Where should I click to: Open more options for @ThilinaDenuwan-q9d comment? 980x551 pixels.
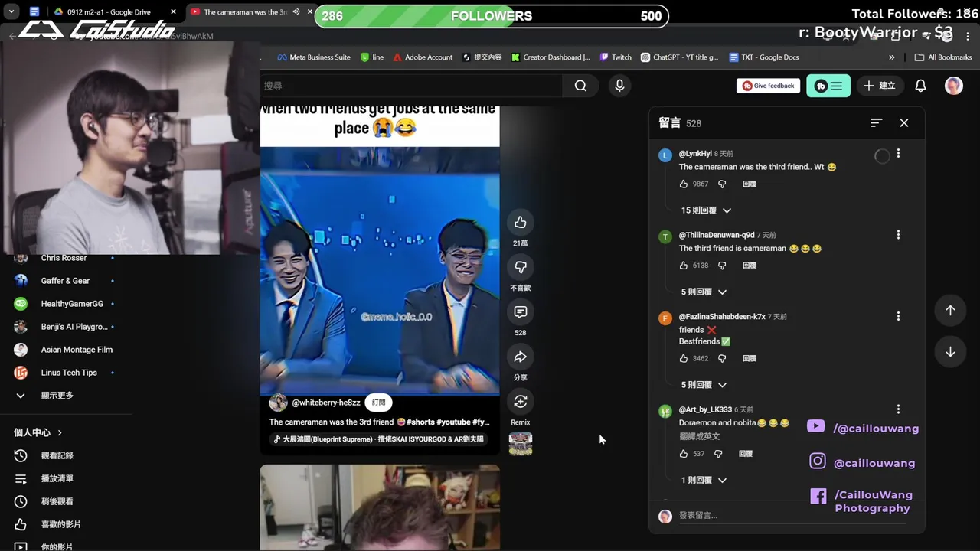tap(898, 235)
